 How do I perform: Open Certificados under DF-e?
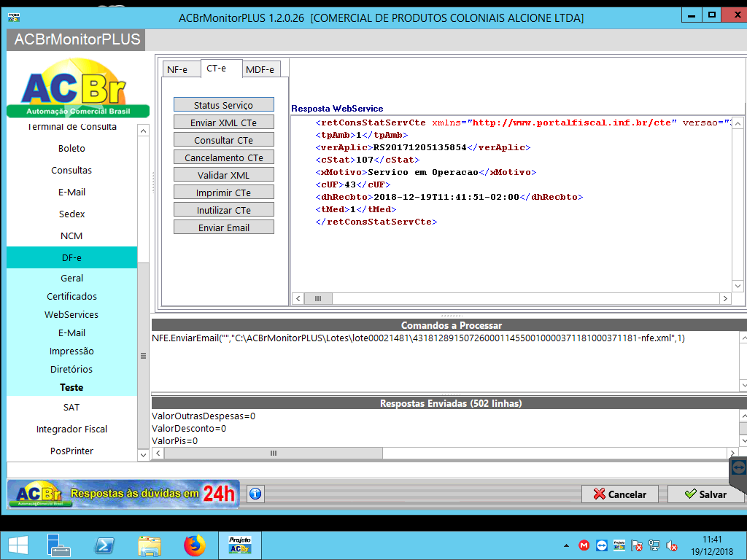(x=72, y=296)
